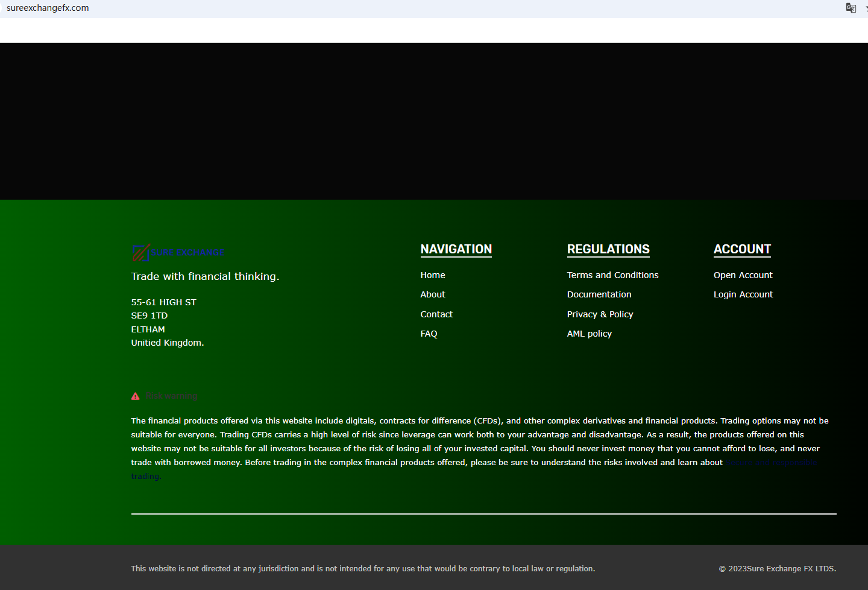Go to the About page link
The image size is (868, 590).
pyautogui.click(x=433, y=294)
